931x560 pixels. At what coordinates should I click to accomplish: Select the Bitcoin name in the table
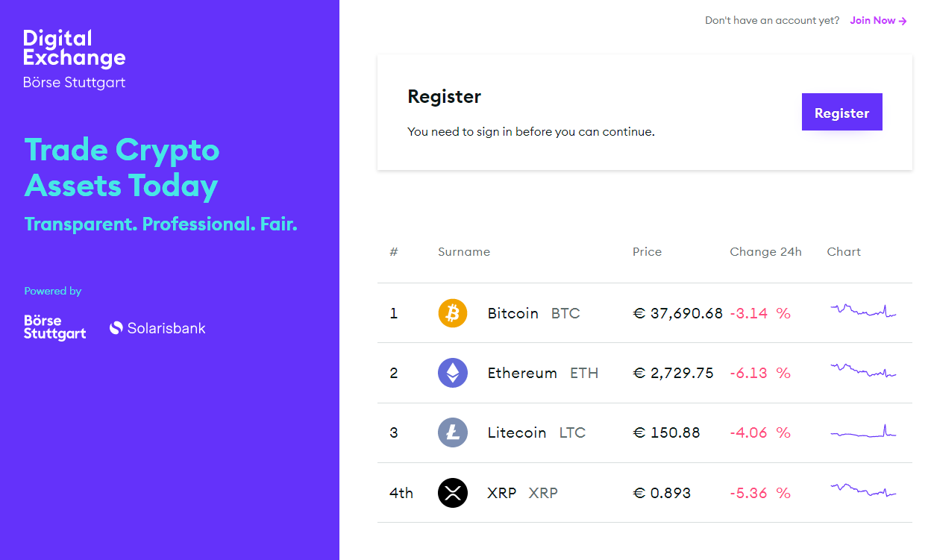coord(512,313)
